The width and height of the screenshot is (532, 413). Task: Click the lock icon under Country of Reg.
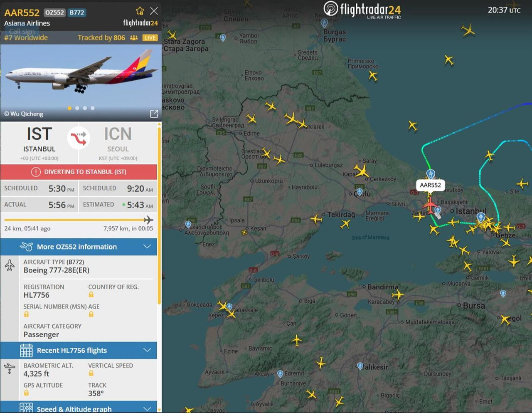click(91, 294)
